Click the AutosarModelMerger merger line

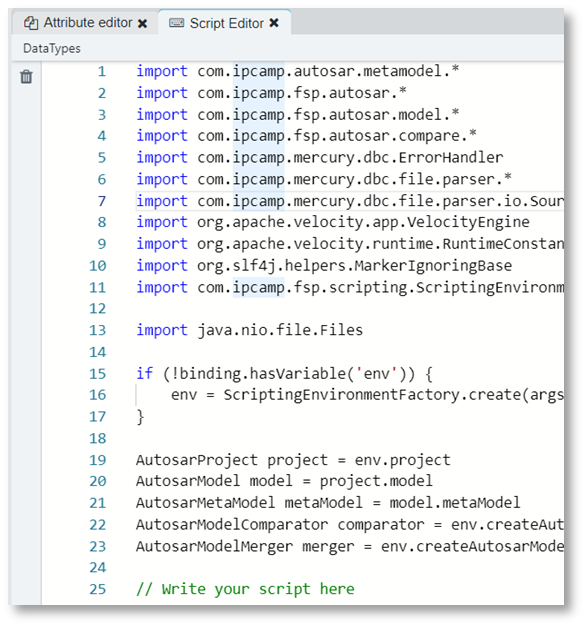(x=350, y=546)
